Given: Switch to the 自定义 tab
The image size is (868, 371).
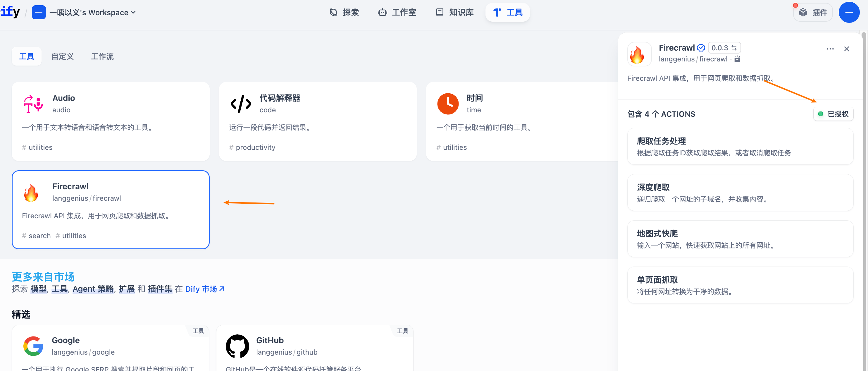Looking at the screenshot, I should [62, 56].
